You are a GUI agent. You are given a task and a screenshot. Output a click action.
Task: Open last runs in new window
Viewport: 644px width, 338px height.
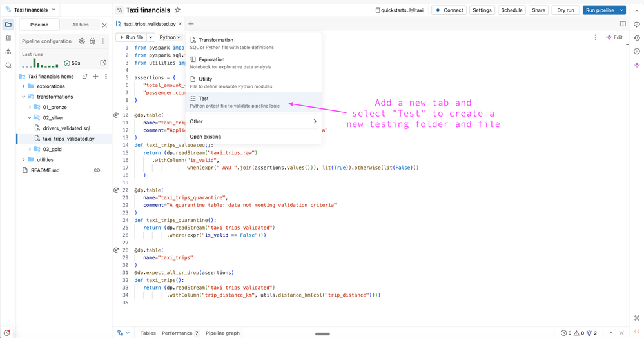coord(102,63)
